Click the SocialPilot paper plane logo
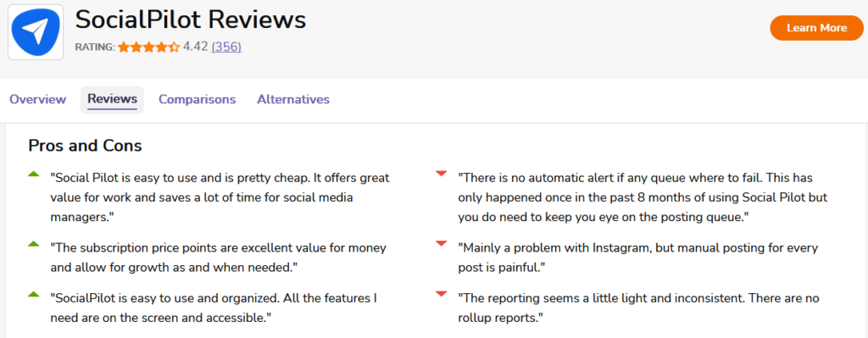The width and height of the screenshot is (868, 338). [x=36, y=33]
